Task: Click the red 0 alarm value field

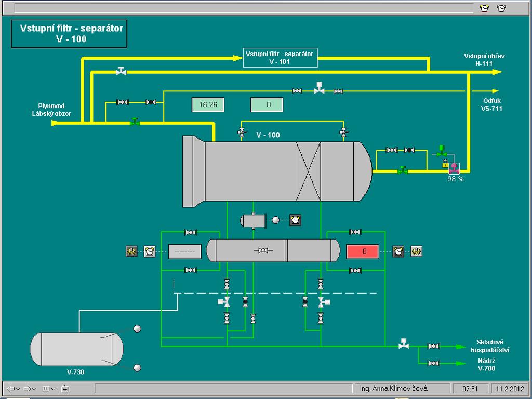Action: (363, 251)
